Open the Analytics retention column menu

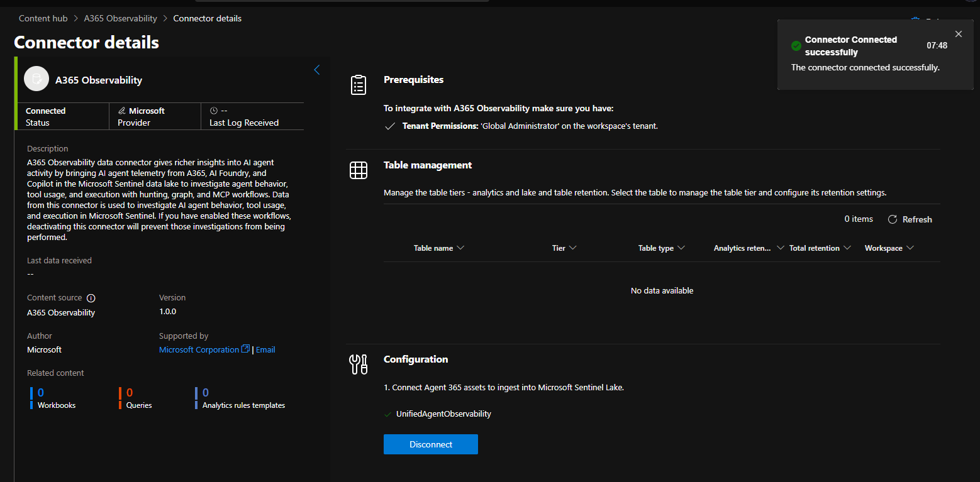point(781,248)
